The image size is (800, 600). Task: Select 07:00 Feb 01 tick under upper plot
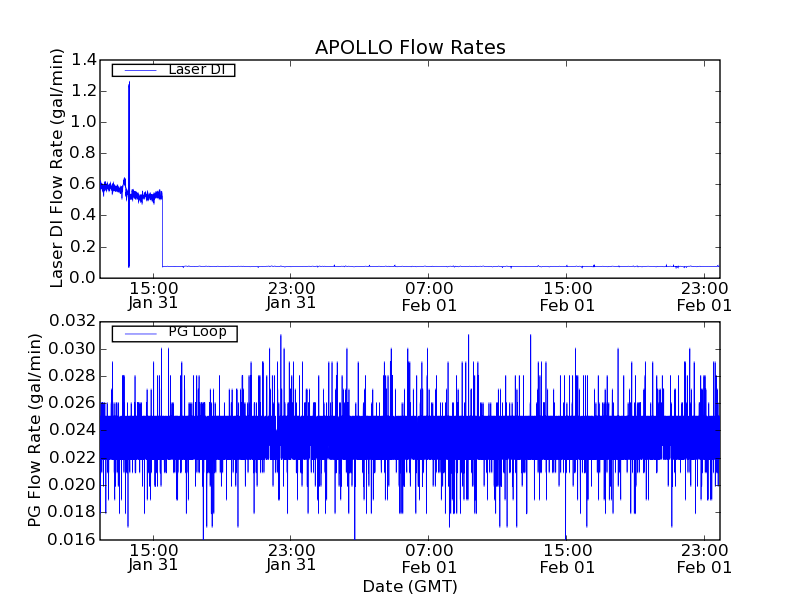pos(429,295)
